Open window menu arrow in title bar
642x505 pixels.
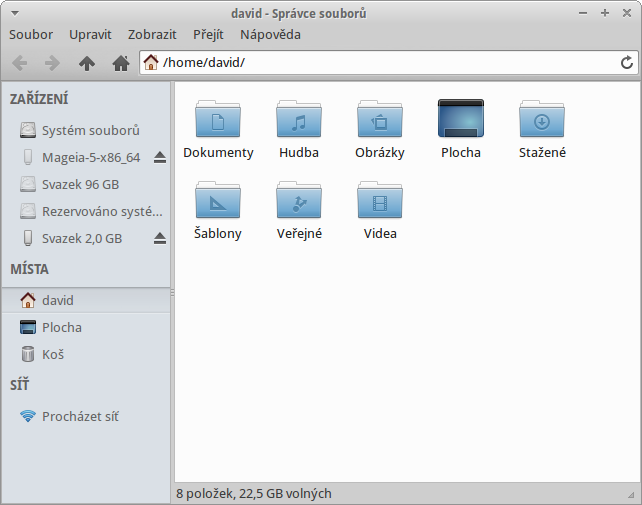[x=15, y=14]
